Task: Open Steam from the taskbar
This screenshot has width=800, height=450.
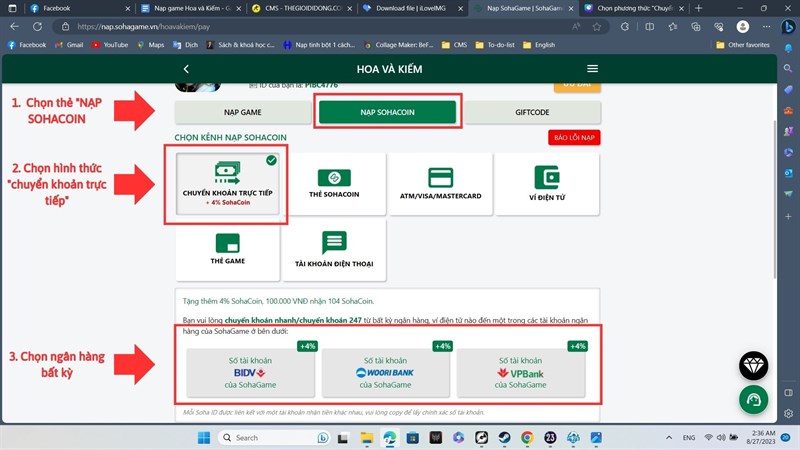Action: pos(504,438)
